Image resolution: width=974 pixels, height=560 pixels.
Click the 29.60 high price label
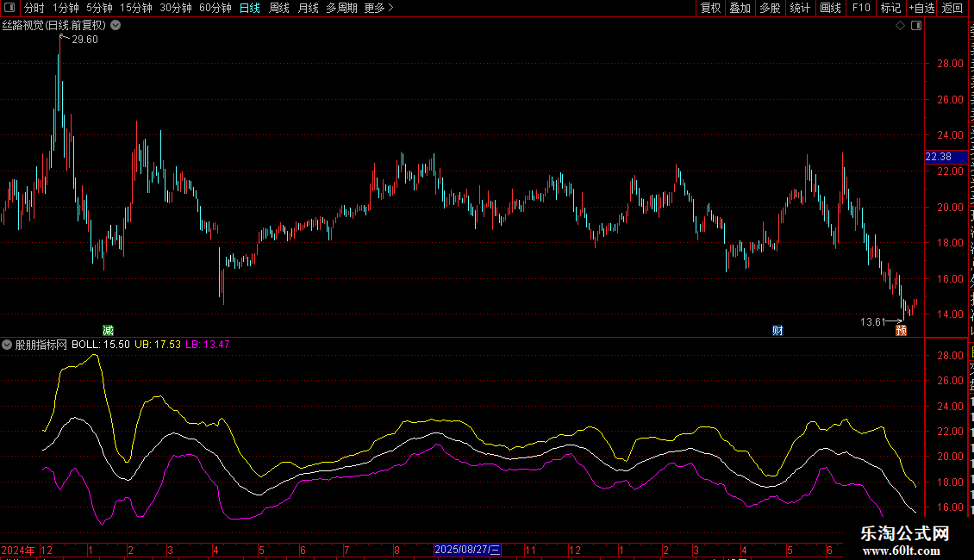coord(85,39)
